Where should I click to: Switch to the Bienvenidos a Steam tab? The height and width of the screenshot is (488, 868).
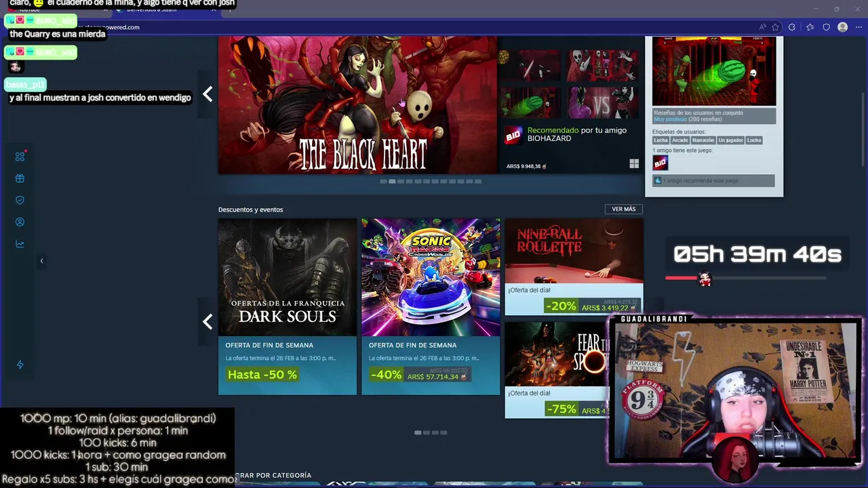tap(166, 9)
